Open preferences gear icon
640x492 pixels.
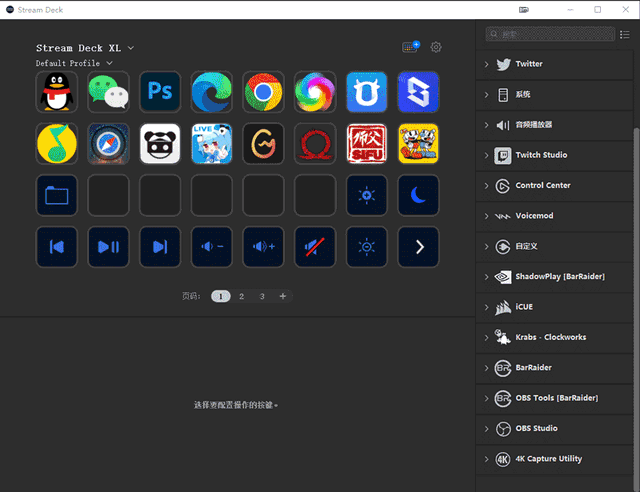(436, 47)
